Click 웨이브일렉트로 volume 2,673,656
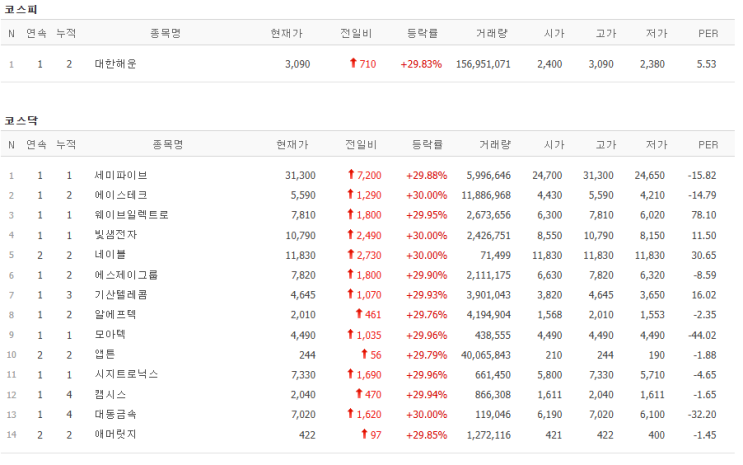The width and height of the screenshot is (743, 465). click(489, 215)
